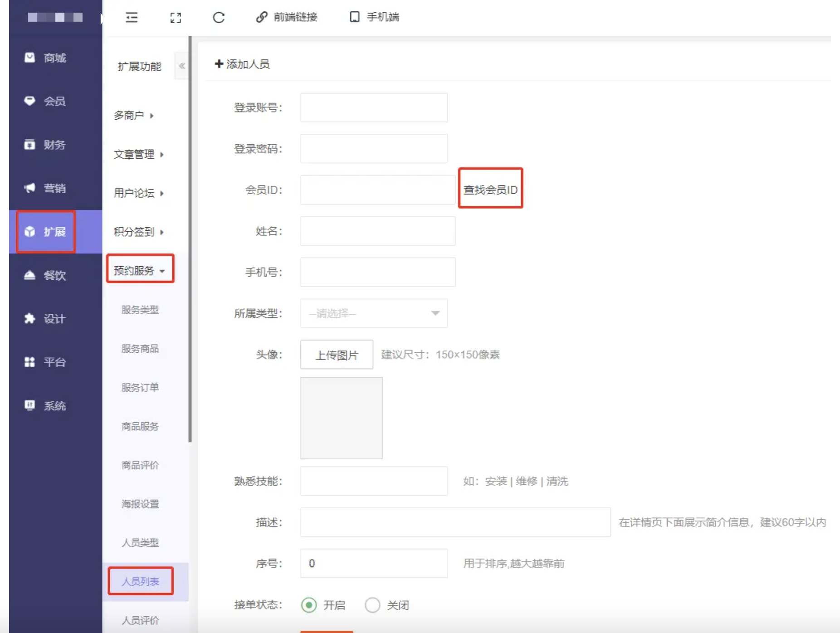Collapse the 预约服务 submenu
Screen dimensions: 840x633
click(140, 271)
